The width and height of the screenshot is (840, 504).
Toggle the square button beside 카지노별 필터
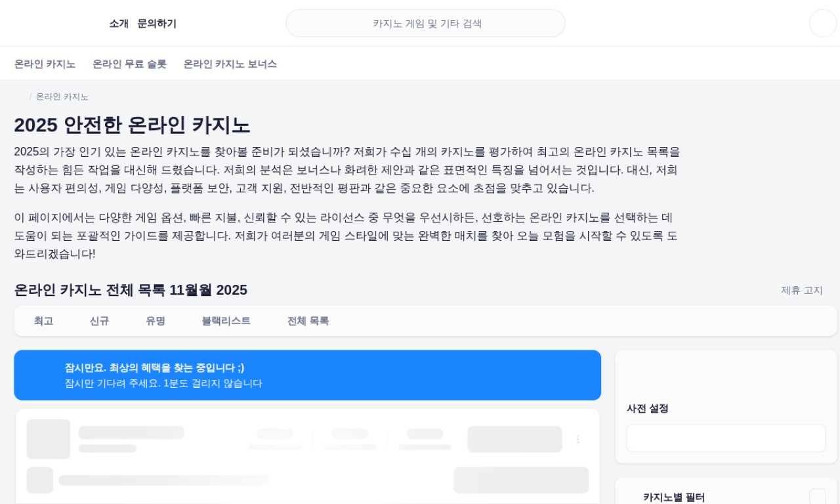817,497
